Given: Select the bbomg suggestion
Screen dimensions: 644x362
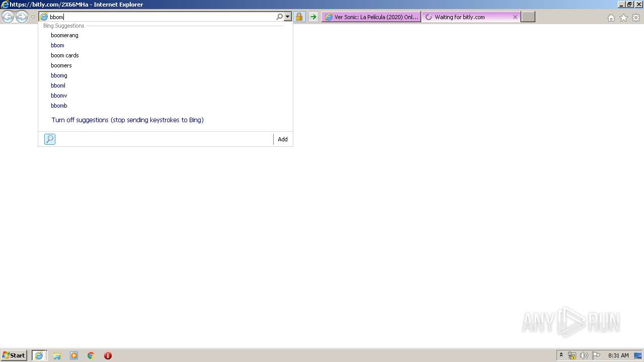Looking at the screenshot, I should (166, 75).
